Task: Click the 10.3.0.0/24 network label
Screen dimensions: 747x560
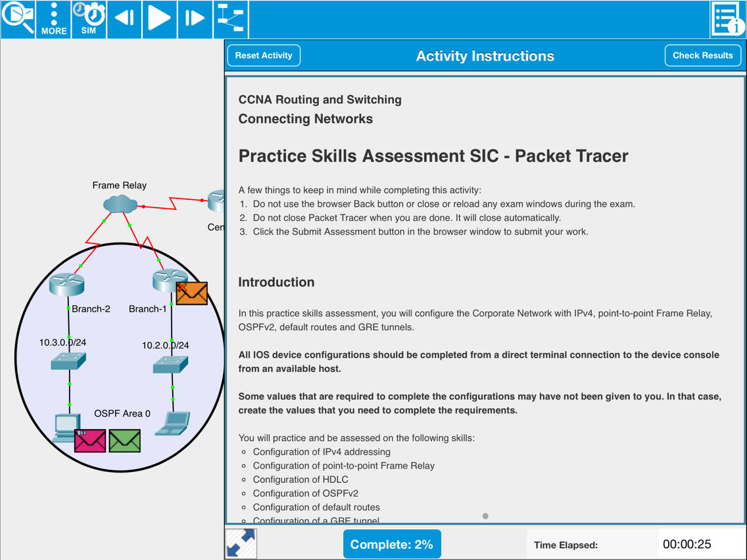Action: [62, 342]
